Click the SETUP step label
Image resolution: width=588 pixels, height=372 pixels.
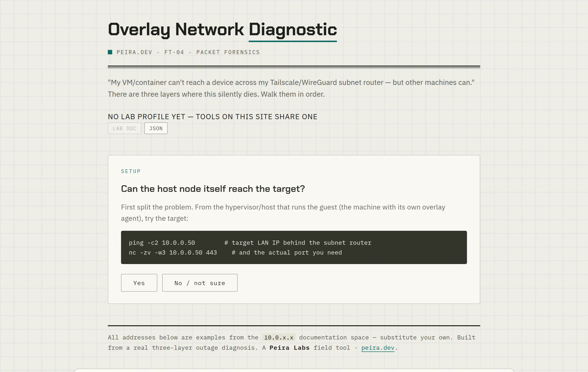coord(131,171)
